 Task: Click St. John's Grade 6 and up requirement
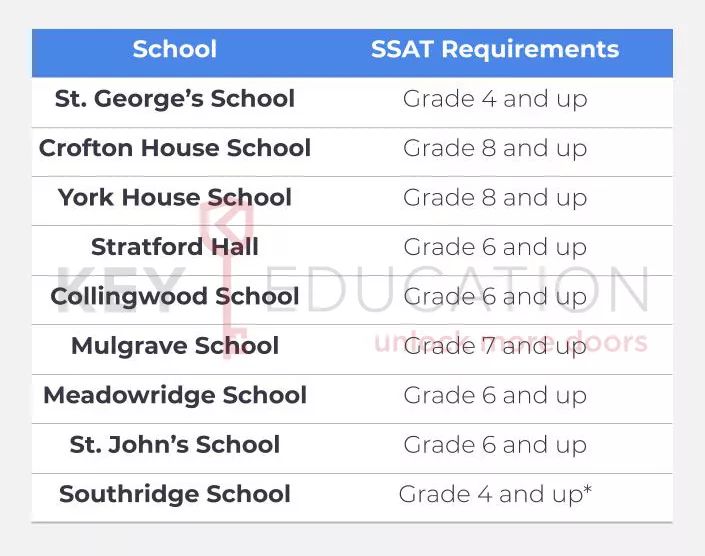tap(495, 445)
